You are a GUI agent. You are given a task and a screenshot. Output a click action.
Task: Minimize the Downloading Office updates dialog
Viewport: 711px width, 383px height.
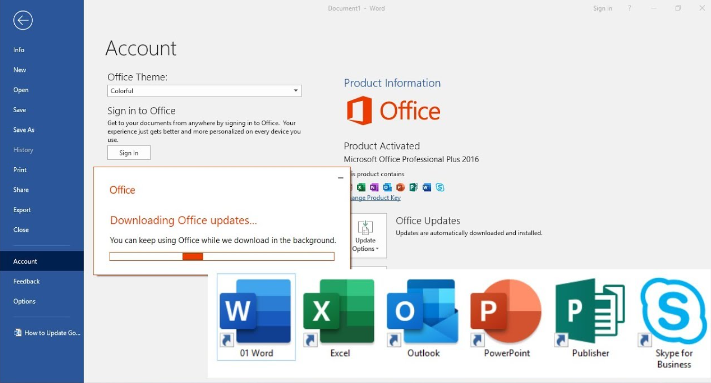click(x=341, y=178)
